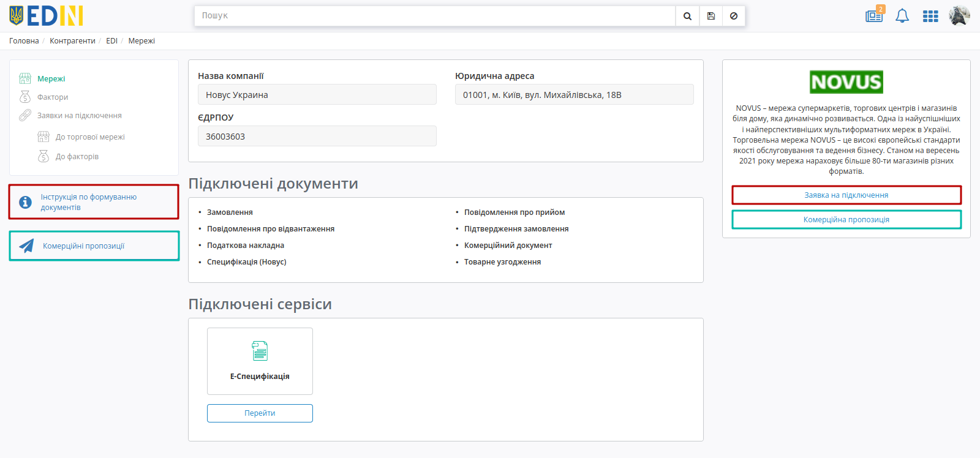This screenshot has width=980, height=458.
Task: Click Податкова накладна list item
Action: pyautogui.click(x=246, y=246)
